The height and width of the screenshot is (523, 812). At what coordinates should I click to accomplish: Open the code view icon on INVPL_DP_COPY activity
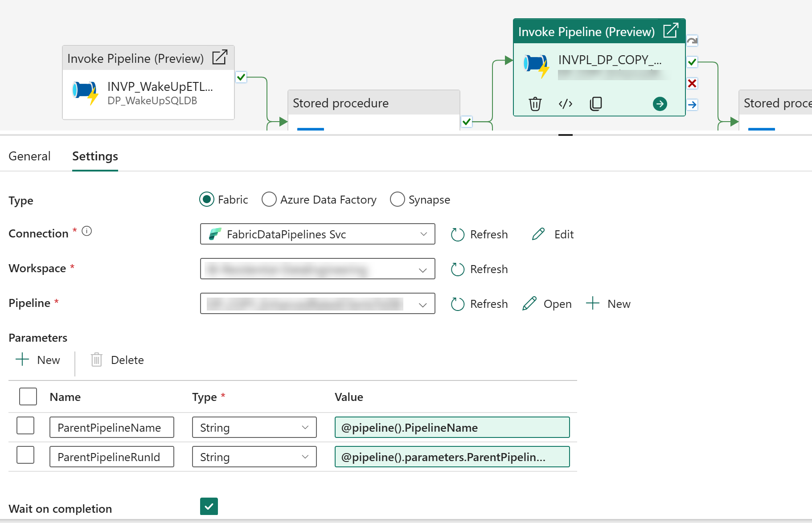pos(565,104)
